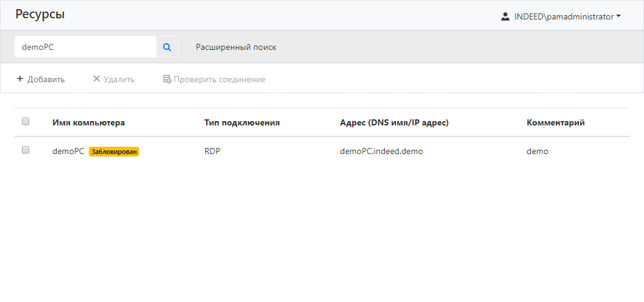Toggle the select-all checkbox in table header
Image resolution: width=644 pixels, height=302 pixels.
(26, 122)
